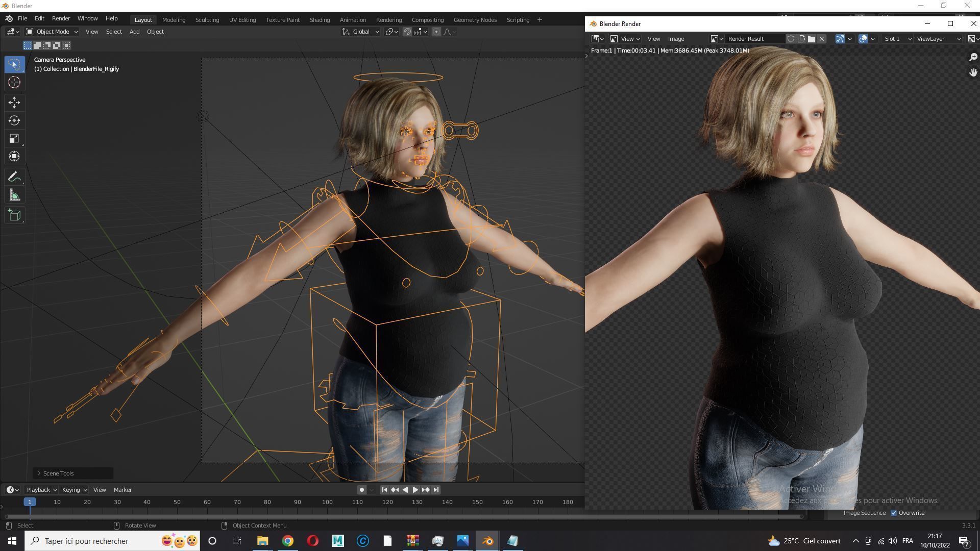Open Global transform orientation dropdown
Screen dimensions: 980x551
[361, 32]
